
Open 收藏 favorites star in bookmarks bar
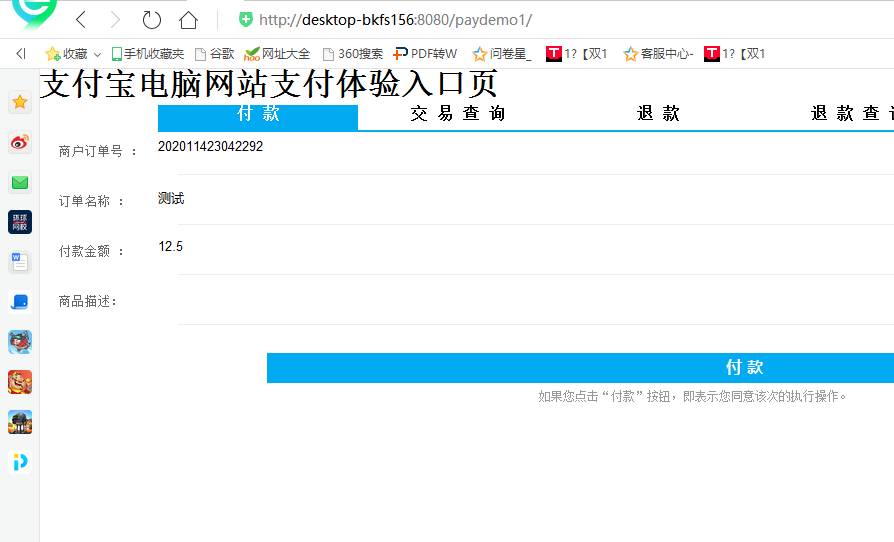(x=66, y=54)
